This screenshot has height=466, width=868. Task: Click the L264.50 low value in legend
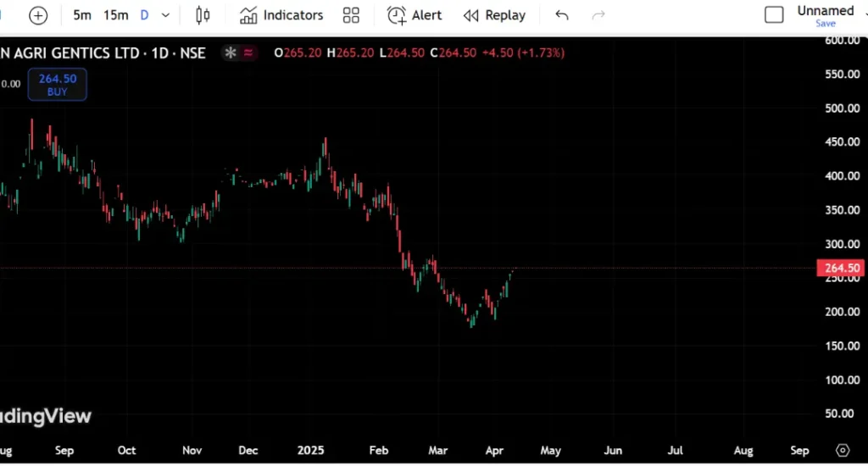[x=402, y=53]
